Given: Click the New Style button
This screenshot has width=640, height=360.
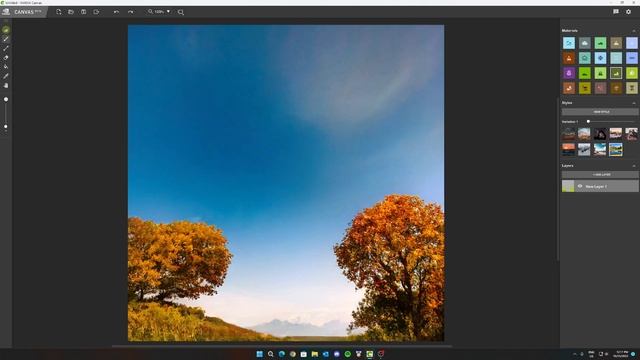Looking at the screenshot, I should click(x=600, y=112).
